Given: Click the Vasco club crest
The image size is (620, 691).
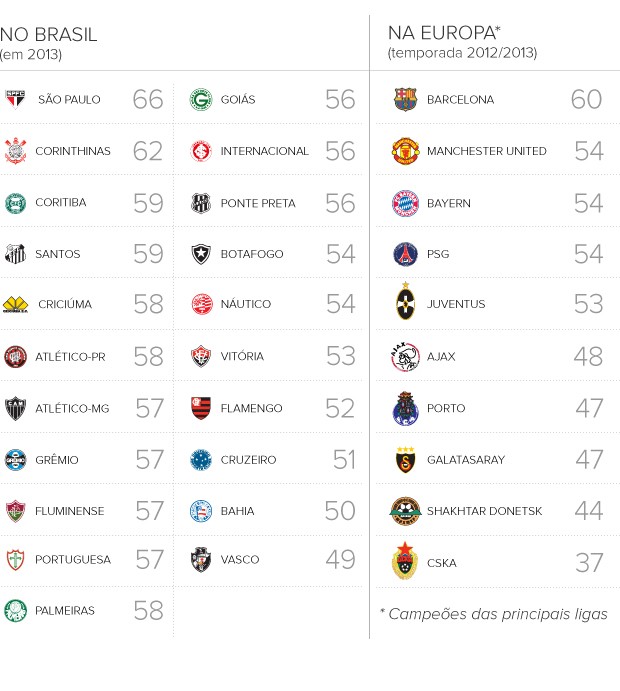Looking at the screenshot, I should (x=201, y=560).
